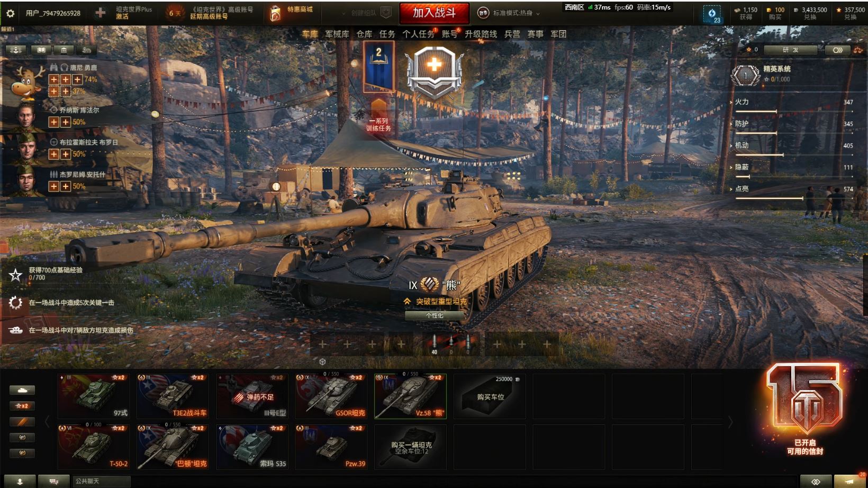Open vehicle comparison scales icon
Viewport: 868px width, 488px height.
tap(858, 50)
